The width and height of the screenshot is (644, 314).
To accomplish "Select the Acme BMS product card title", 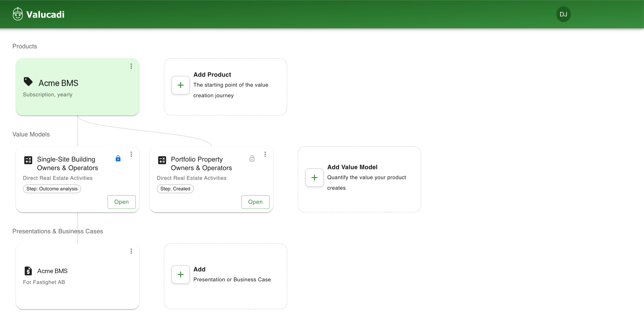I will click(x=58, y=83).
